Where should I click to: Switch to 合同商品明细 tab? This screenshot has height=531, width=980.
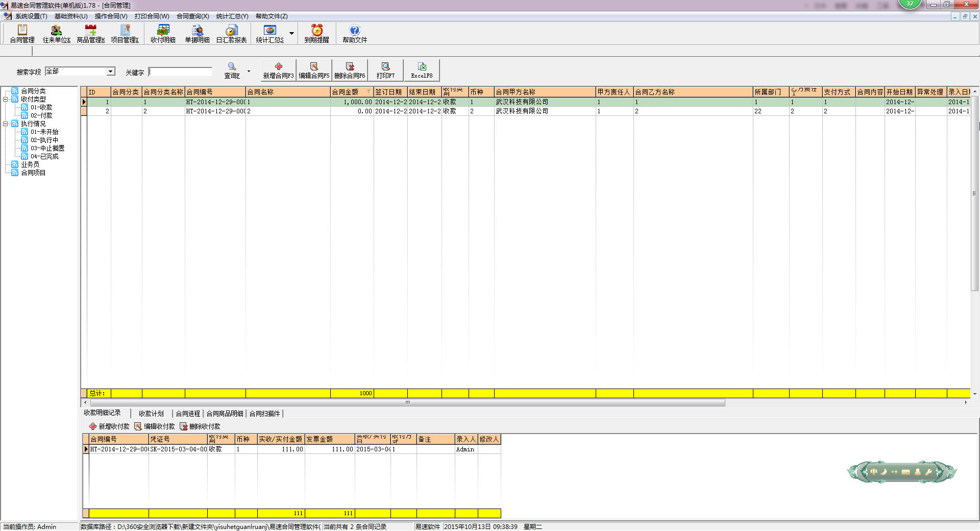tap(225, 414)
